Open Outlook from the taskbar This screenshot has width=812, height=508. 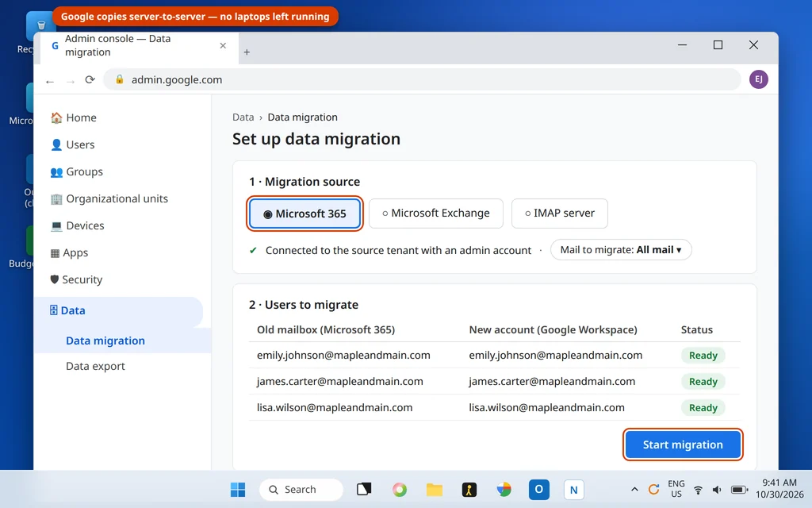click(x=538, y=489)
